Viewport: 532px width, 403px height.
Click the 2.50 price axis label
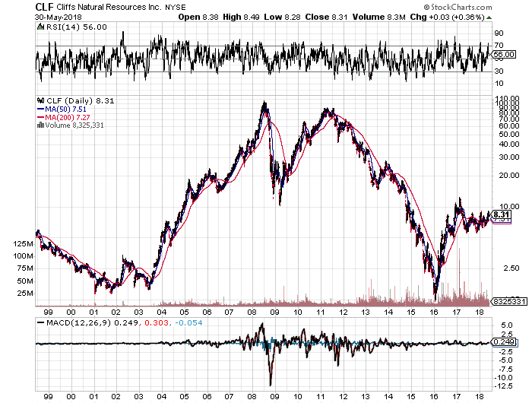pyautogui.click(x=510, y=268)
